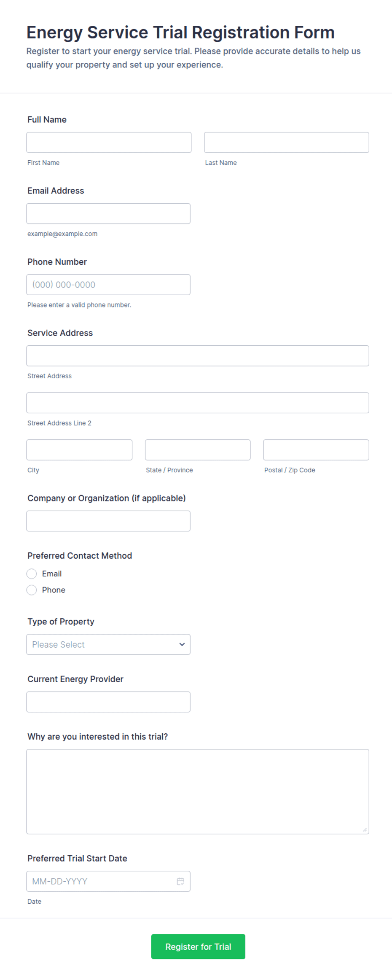Submit with the Register for Trial button
This screenshot has width=392, height=980.
pos(198,947)
